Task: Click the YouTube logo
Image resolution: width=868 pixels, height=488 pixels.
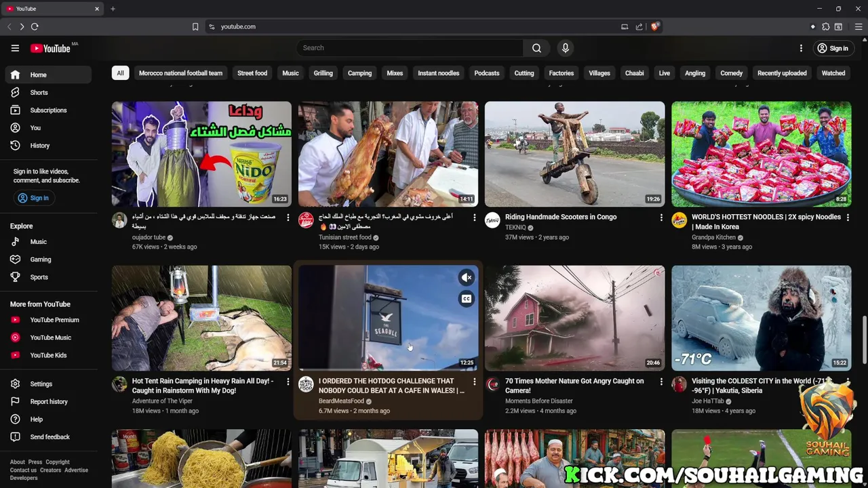Action: pos(51,48)
